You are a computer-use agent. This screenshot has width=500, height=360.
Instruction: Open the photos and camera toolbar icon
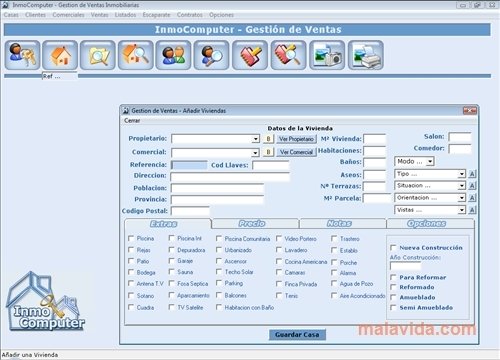[327, 55]
